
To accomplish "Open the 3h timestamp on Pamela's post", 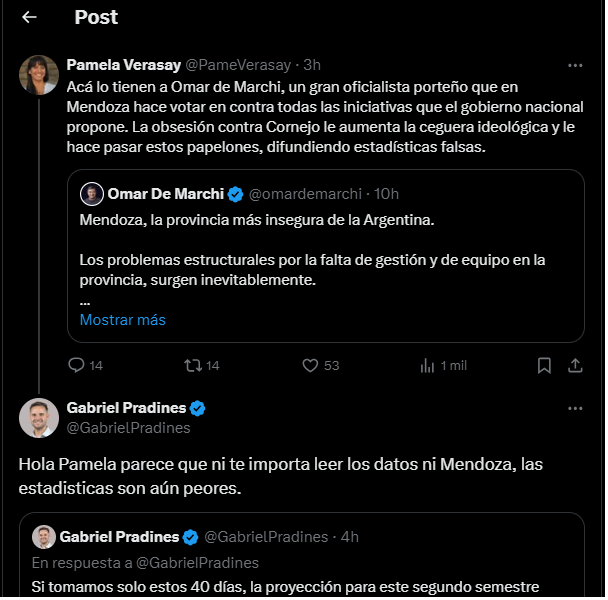I will 312,65.
